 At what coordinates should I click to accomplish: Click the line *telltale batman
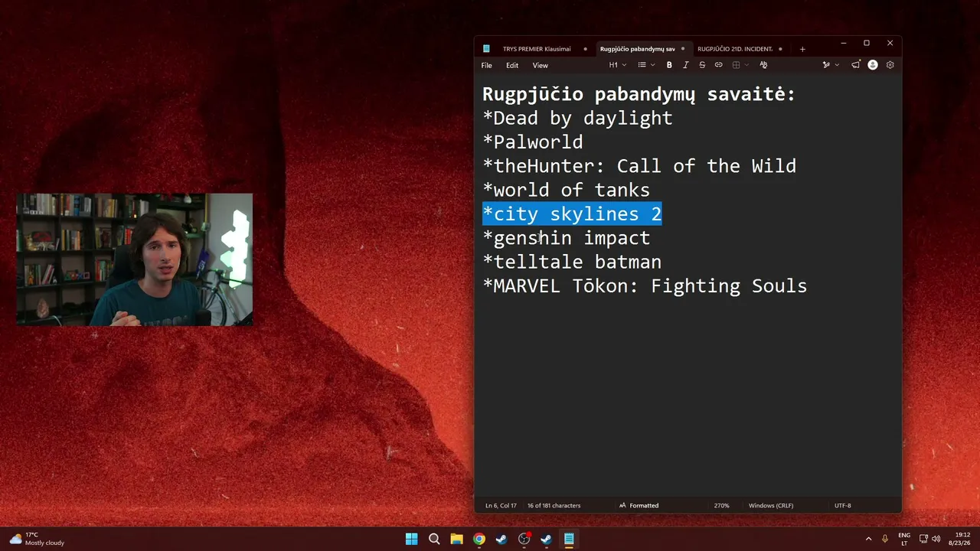(572, 262)
